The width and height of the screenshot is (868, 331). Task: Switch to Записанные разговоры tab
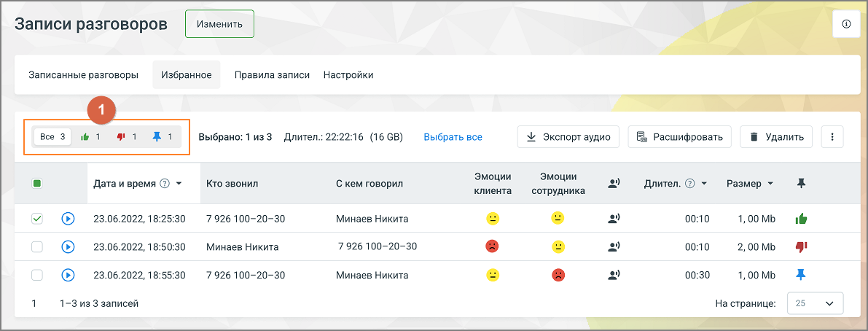click(83, 74)
